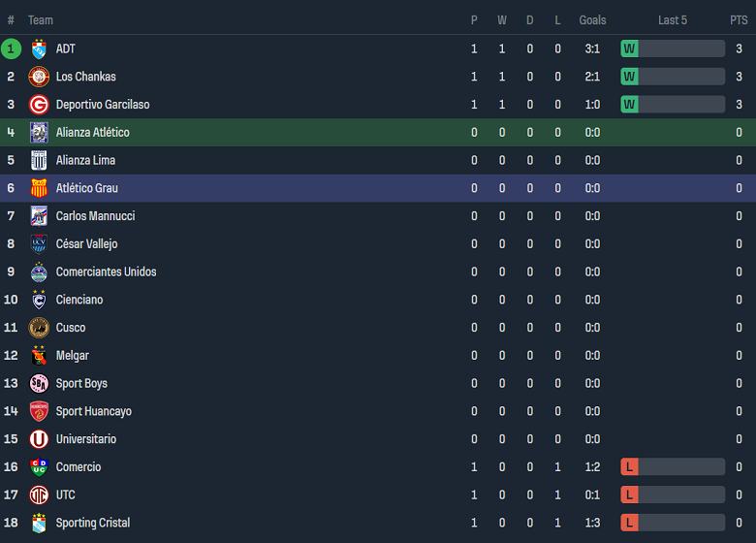Click the ADT team crest icon
This screenshot has height=543, width=756.
pyautogui.click(x=39, y=48)
